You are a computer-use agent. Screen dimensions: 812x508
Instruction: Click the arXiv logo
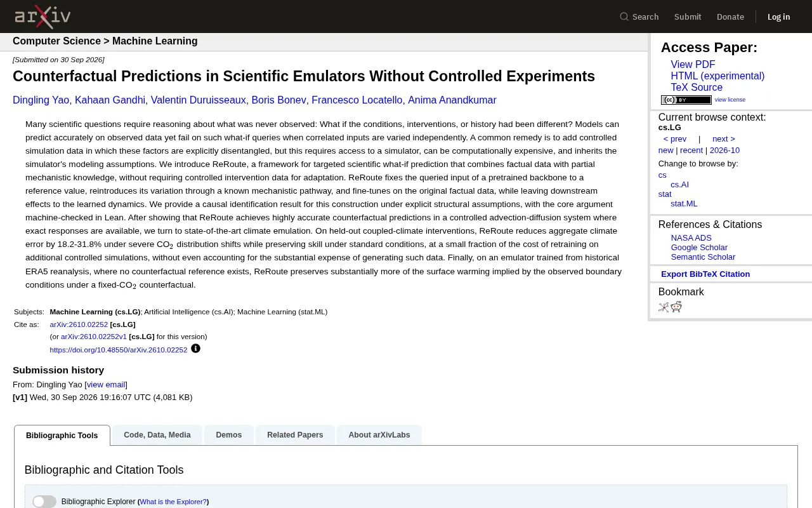(x=43, y=17)
